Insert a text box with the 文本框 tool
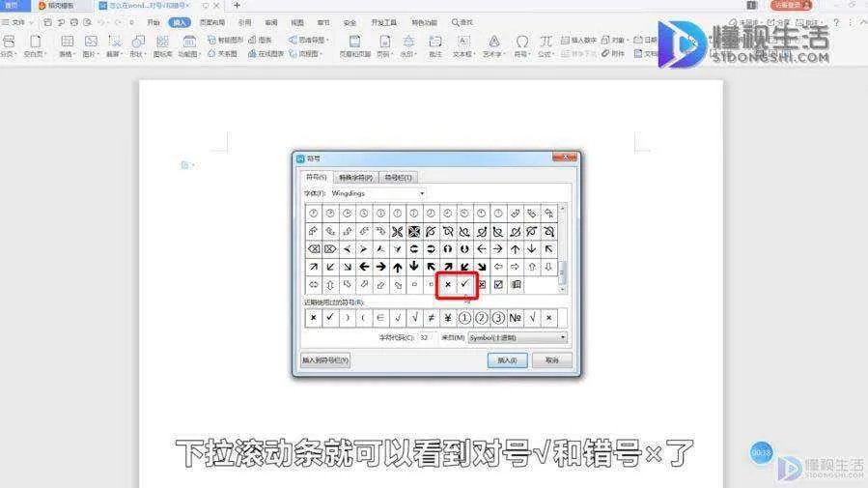The image size is (868, 488). (x=463, y=46)
